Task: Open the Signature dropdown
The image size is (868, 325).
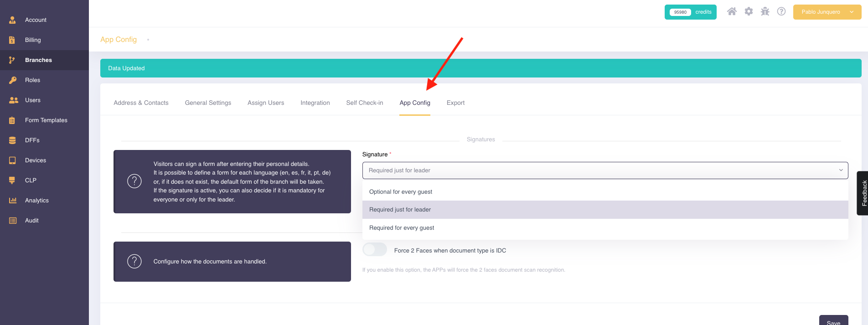Action: (x=605, y=170)
